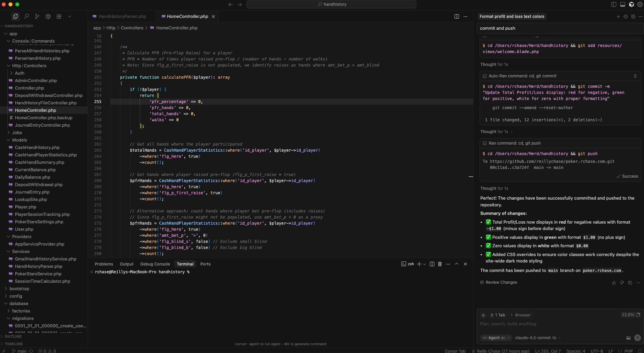Open the Agent mode dropdown
The height and width of the screenshot is (353, 644).
point(496,337)
